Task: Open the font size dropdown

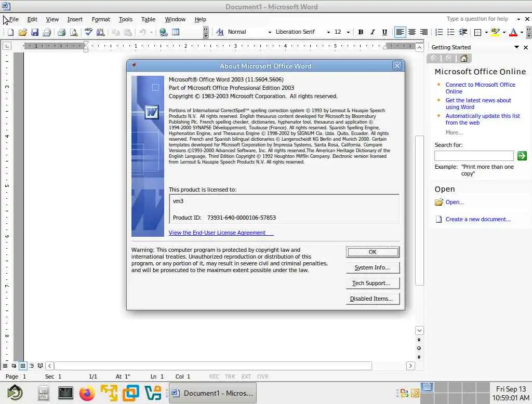Action: 348,32
